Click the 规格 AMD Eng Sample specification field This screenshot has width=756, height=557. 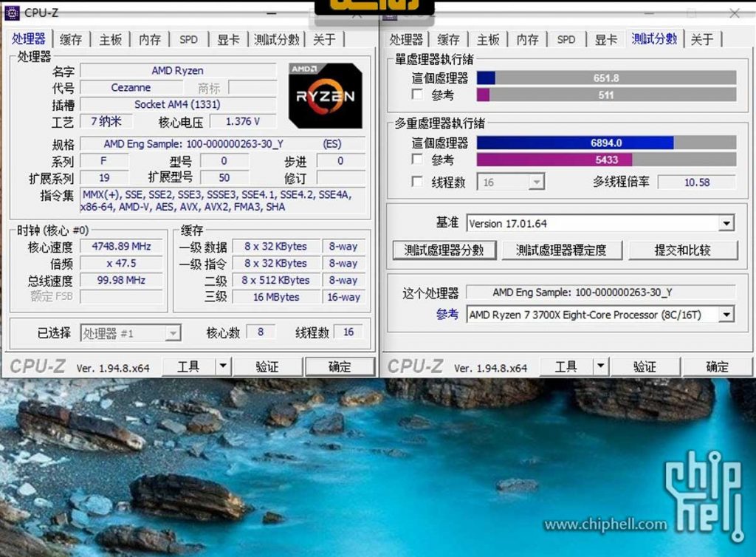[x=223, y=144]
